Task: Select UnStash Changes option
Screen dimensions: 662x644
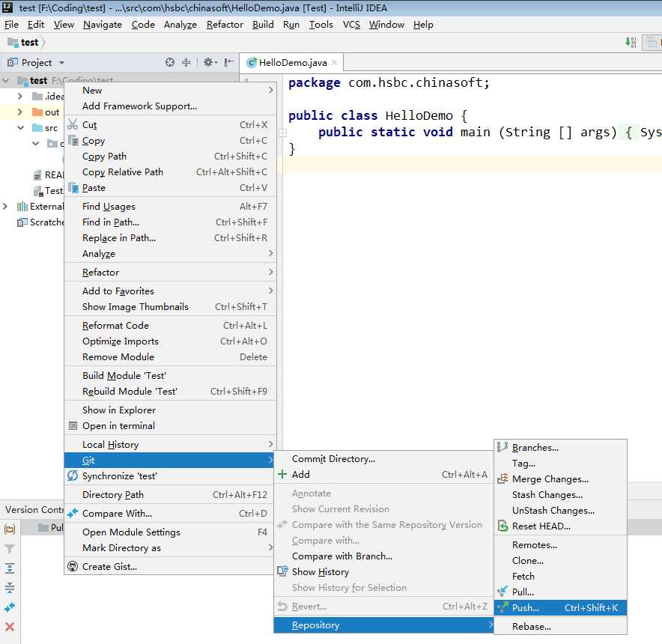Action: click(560, 510)
